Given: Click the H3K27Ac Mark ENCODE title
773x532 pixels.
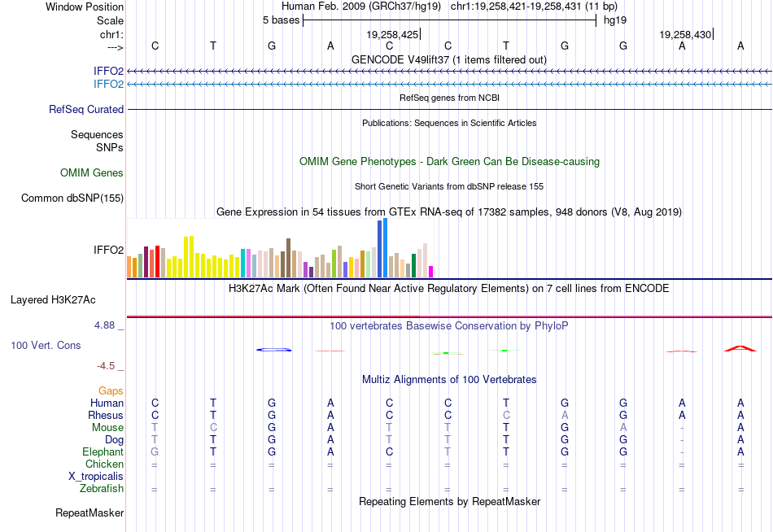Looking at the screenshot, I should pos(449,289).
